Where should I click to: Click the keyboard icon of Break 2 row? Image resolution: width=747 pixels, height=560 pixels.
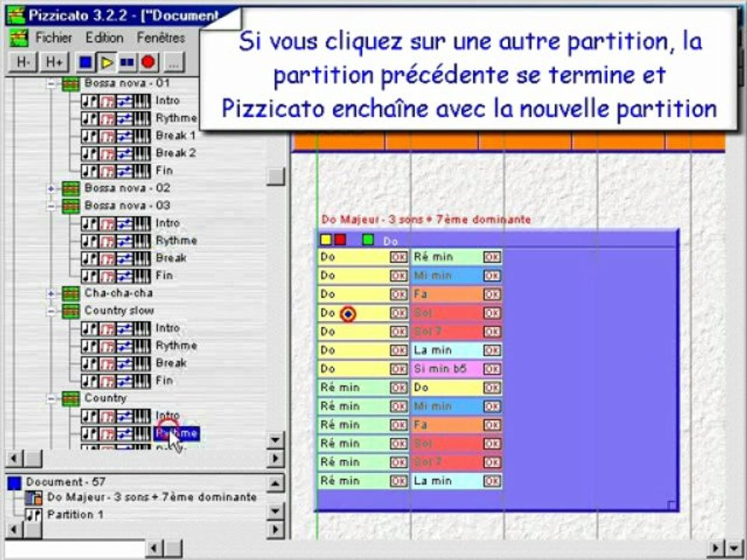pyautogui.click(x=142, y=153)
